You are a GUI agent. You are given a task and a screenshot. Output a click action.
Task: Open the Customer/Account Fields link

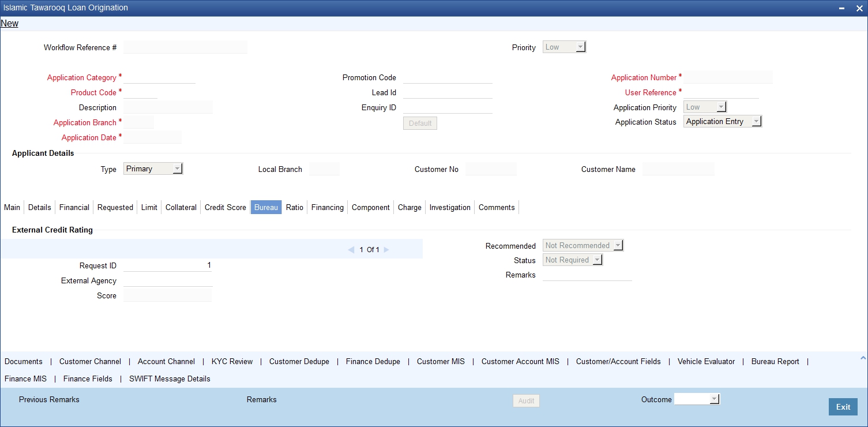tap(618, 362)
